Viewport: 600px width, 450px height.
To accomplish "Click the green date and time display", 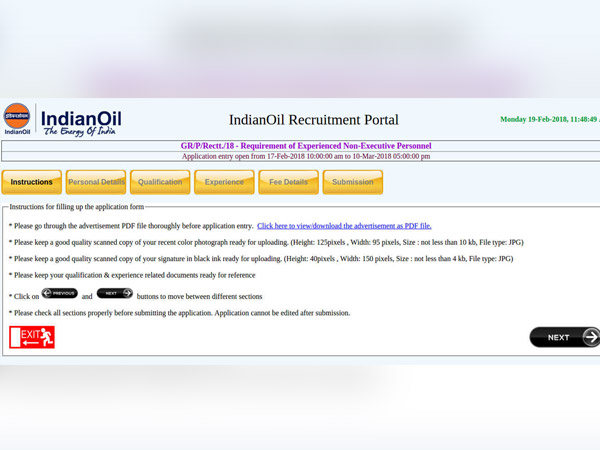I will (x=550, y=119).
